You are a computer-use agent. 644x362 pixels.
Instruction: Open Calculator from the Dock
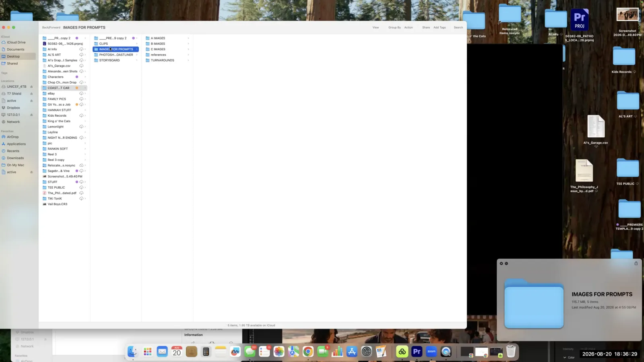click(x=206, y=352)
